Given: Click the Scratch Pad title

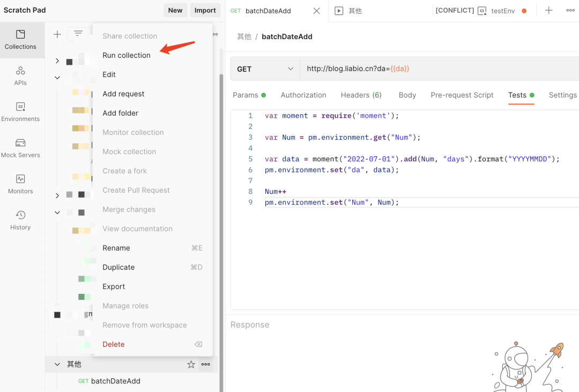Looking at the screenshot, I should coord(25,10).
